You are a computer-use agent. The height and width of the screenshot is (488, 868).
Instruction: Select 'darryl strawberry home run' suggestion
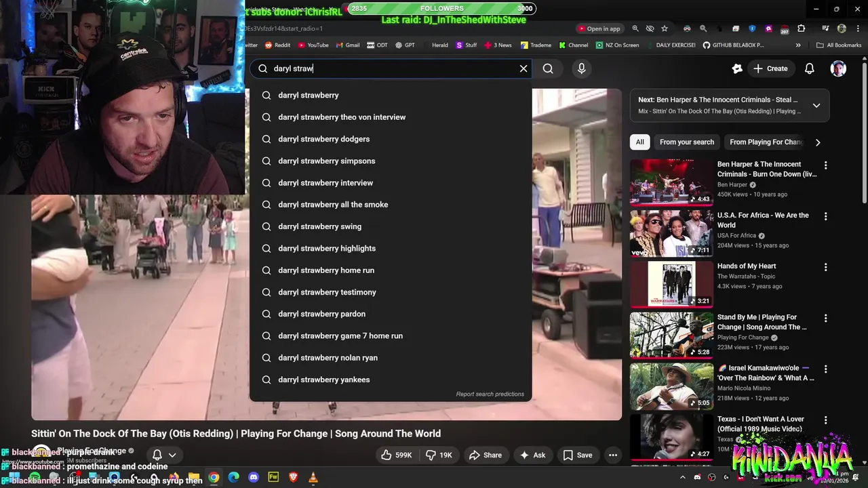pyautogui.click(x=391, y=270)
